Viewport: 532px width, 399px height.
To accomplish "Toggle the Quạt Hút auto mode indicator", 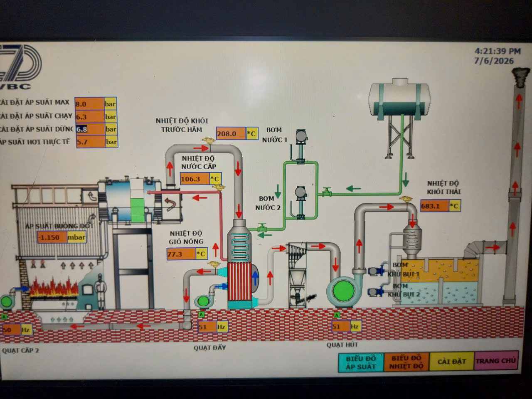I will [336, 315].
